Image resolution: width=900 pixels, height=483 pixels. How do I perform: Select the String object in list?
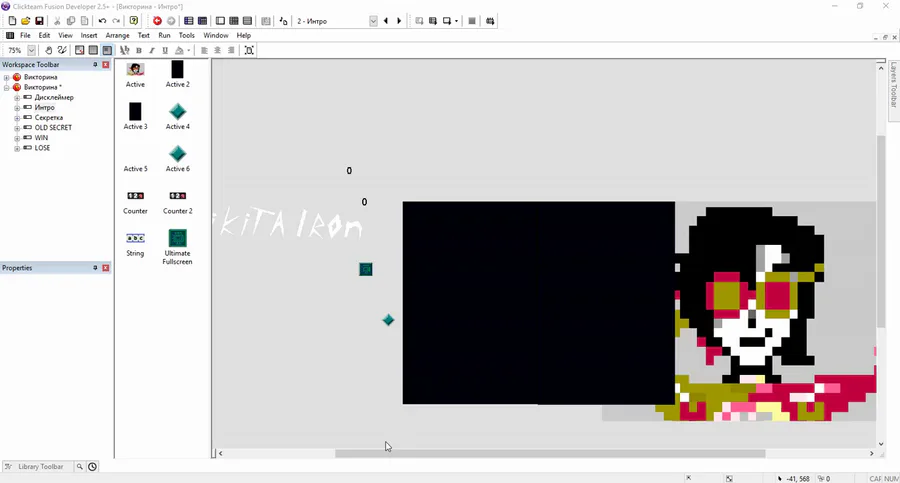(x=135, y=245)
